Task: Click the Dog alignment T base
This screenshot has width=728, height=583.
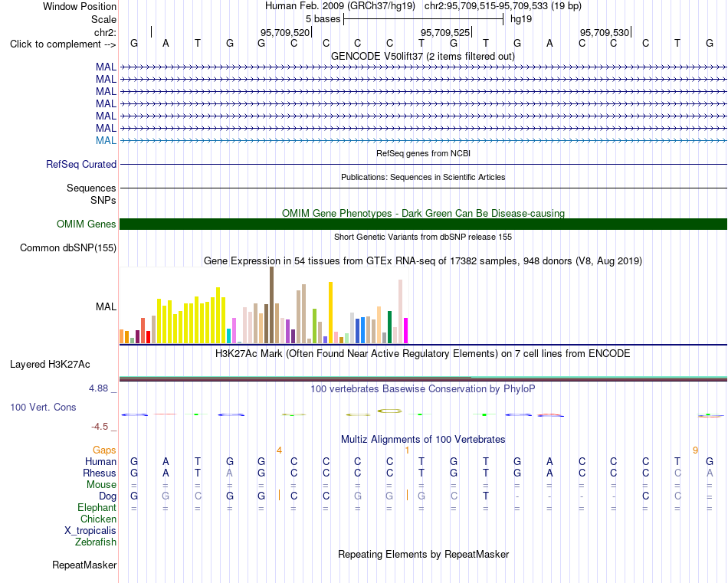Action: point(486,496)
